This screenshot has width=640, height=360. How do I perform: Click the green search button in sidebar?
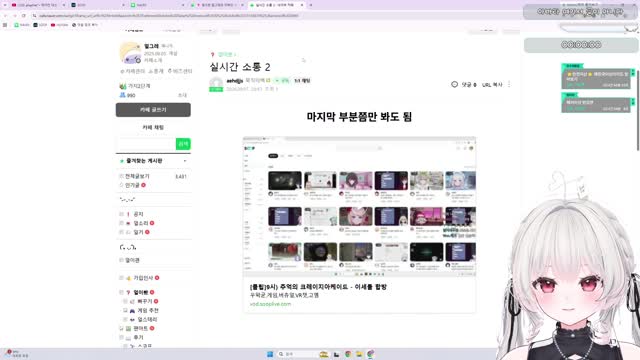point(183,144)
